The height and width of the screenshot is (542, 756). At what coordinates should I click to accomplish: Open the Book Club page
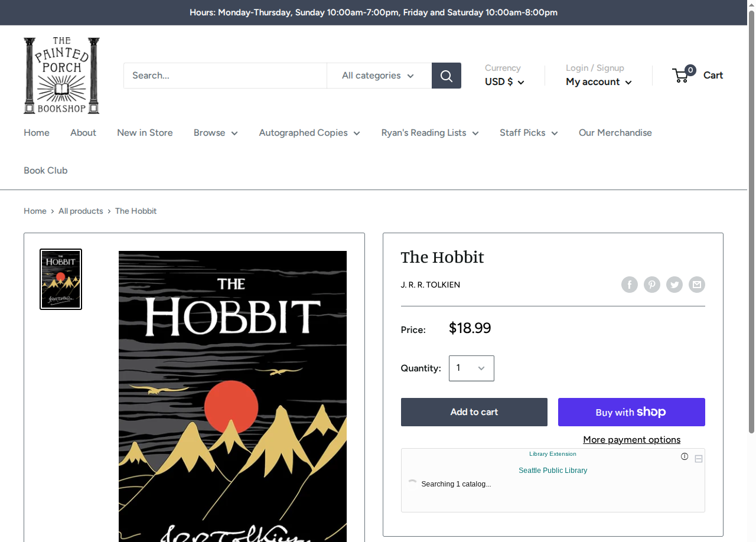[45, 171]
